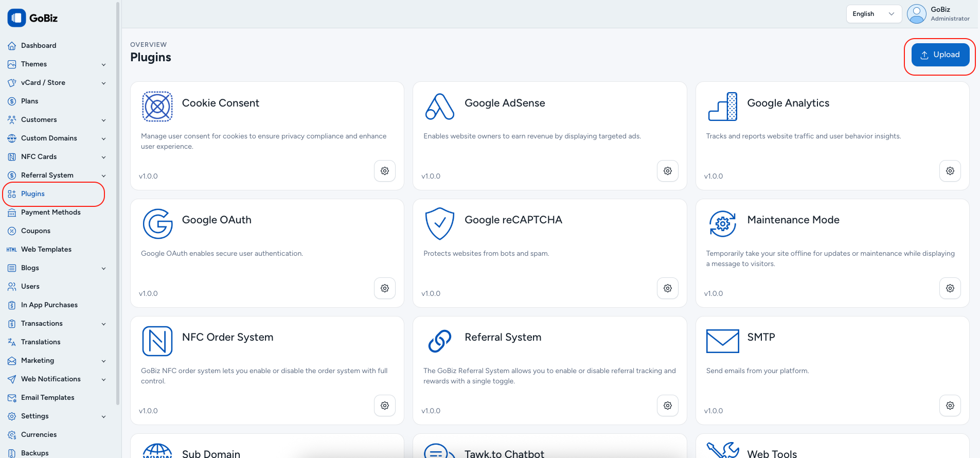
Task: Go to Dashboard in the sidebar
Action: pos(39,46)
